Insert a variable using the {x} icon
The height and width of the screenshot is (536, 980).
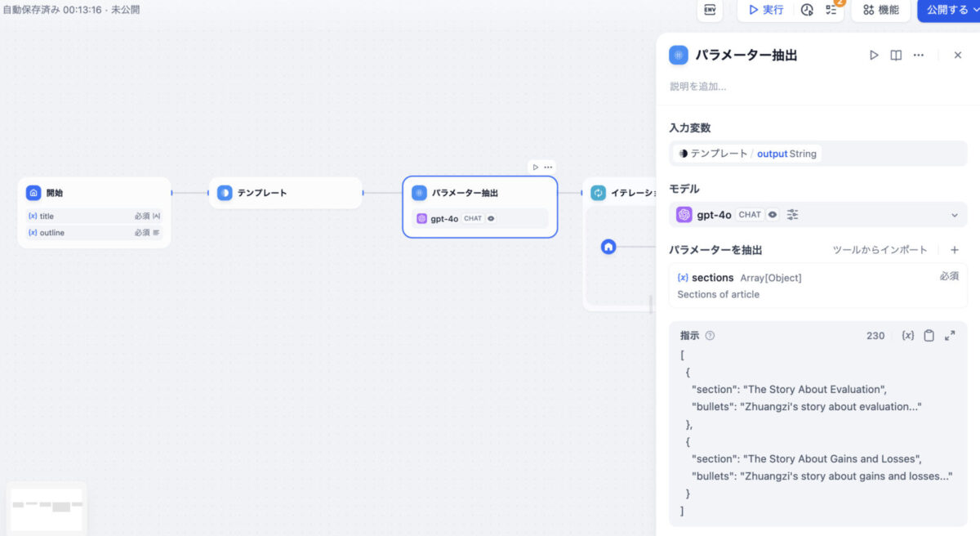click(907, 335)
